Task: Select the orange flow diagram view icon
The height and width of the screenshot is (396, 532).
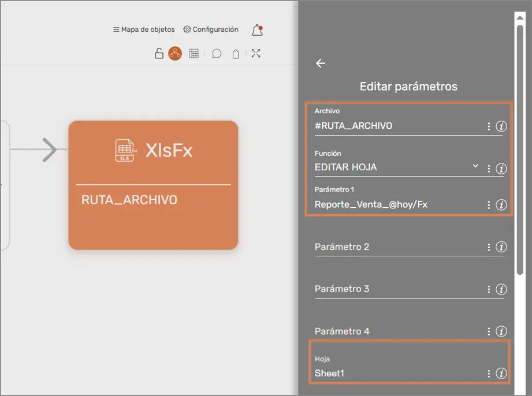Action: (175, 54)
